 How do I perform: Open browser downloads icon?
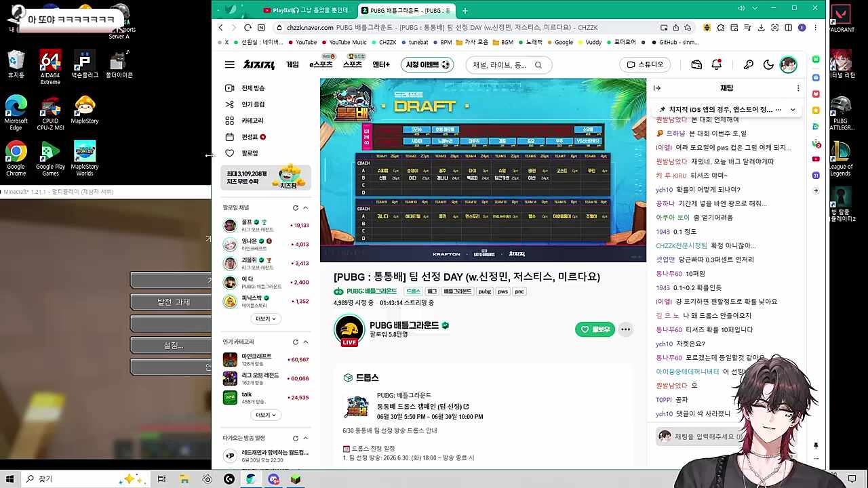pos(761,28)
